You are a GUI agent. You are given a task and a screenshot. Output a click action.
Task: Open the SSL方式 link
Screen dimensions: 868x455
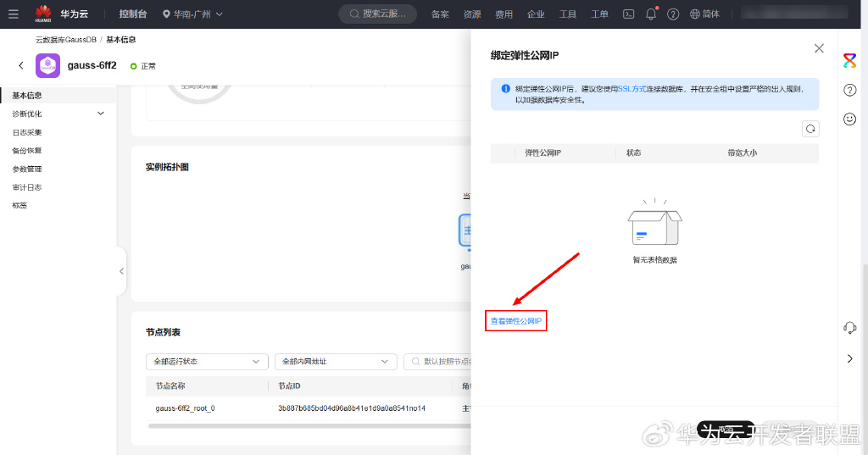pos(632,89)
